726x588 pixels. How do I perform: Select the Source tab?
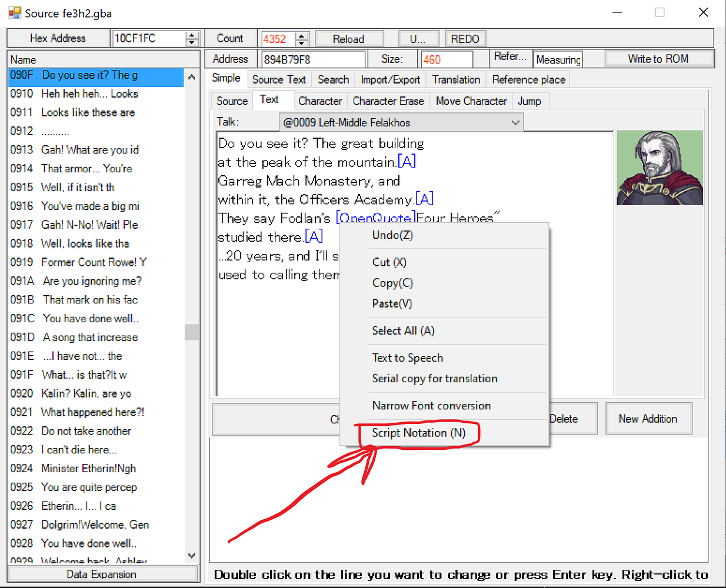click(231, 101)
